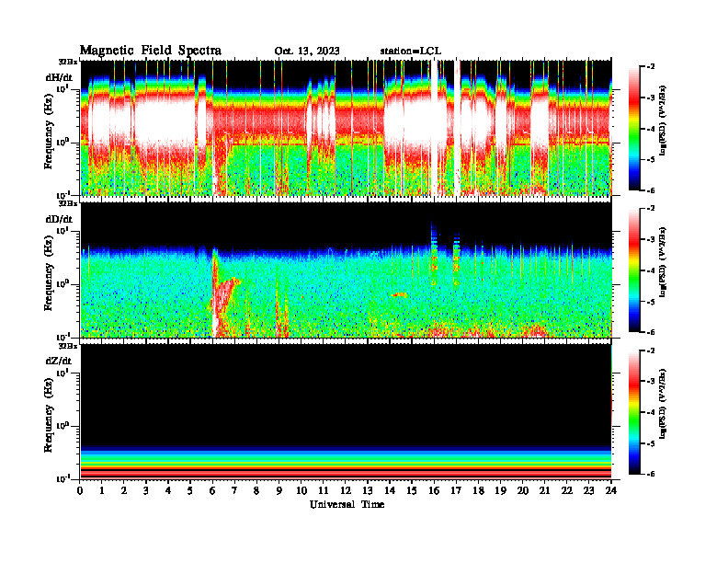728x563 pixels.
Task: Click the -3 tick on dZ/dt color bar
Action: [x=651, y=382]
